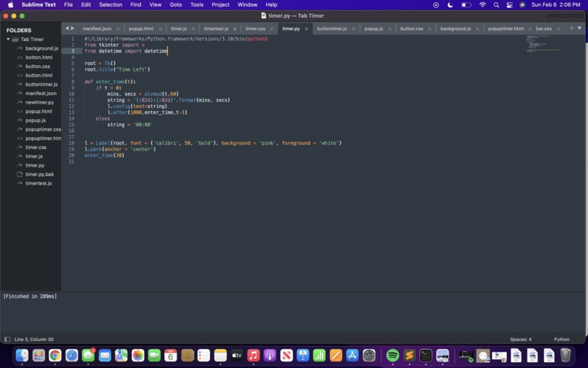Click the minimap code preview
Image resolution: width=588 pixels, height=368 pixels.
coord(543,44)
